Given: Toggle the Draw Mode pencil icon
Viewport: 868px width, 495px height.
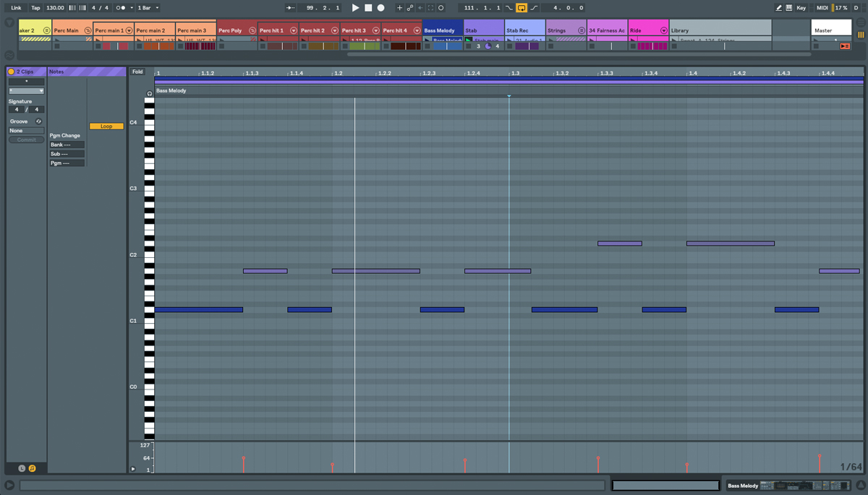Looking at the screenshot, I should pyautogui.click(x=778, y=8).
